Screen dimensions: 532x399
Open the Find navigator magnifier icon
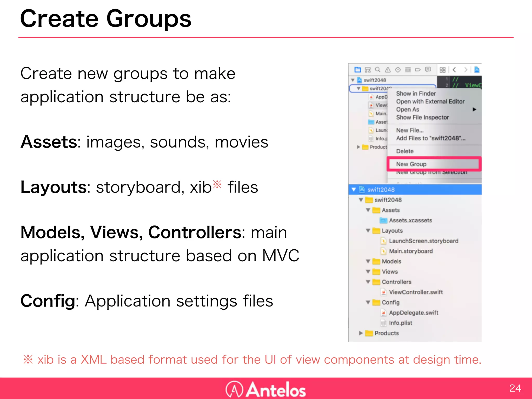[x=378, y=70]
